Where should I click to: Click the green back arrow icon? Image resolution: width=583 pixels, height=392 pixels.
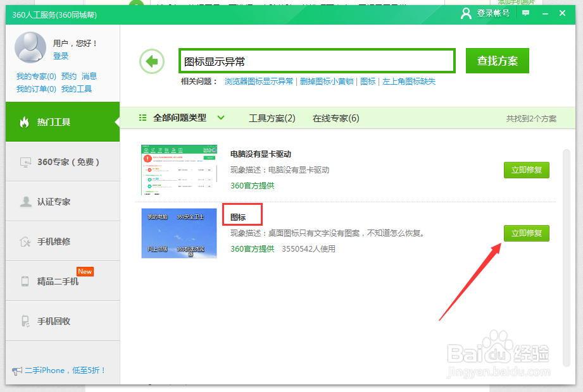point(152,61)
